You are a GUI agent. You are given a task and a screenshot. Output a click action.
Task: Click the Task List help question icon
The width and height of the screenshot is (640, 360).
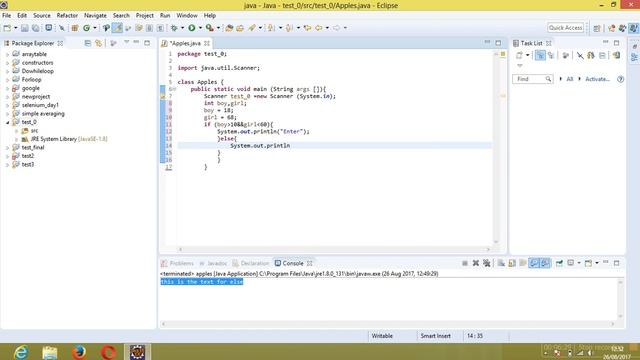620,79
